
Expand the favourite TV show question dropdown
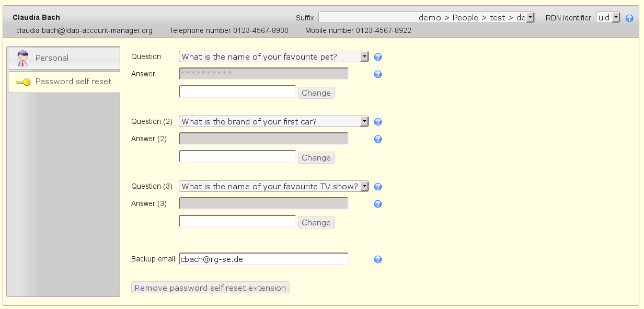pyautogui.click(x=273, y=187)
